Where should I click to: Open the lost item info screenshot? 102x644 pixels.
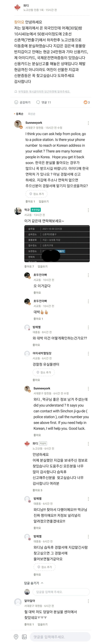57,244
